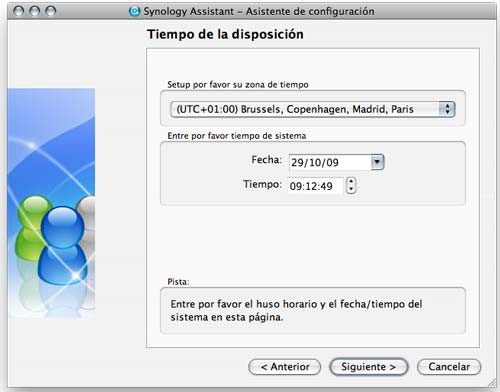The width and height of the screenshot is (500, 392).
Task: Click the 'Tiempo:' label
Action: point(263,184)
